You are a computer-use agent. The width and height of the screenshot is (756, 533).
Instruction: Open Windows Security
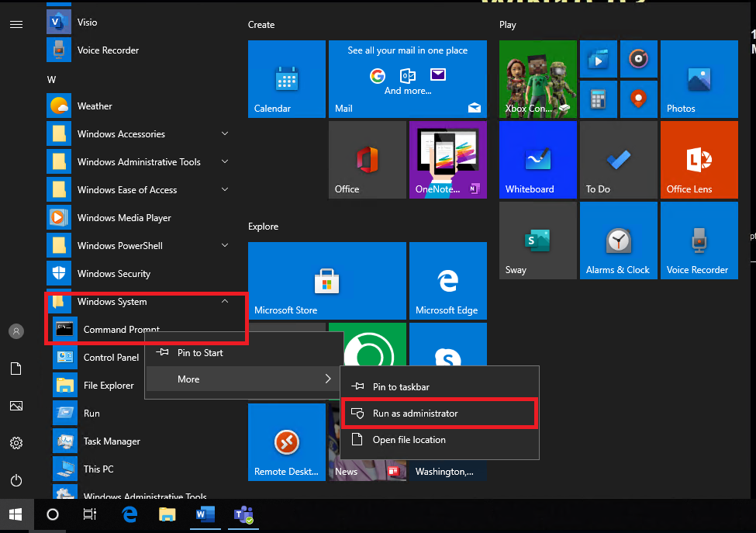point(112,273)
